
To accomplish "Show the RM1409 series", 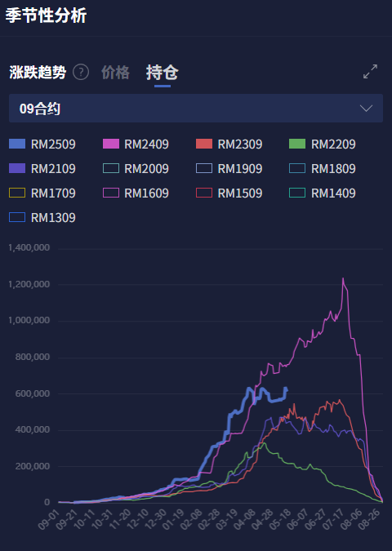I will point(323,193).
